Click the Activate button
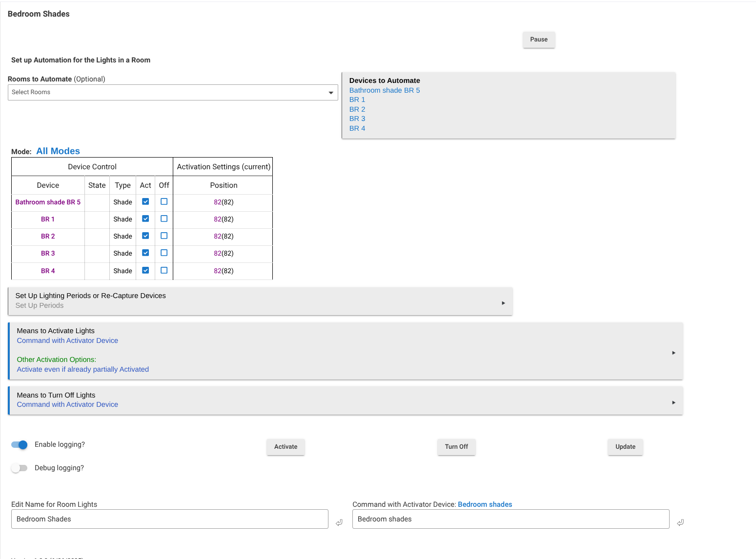The height and width of the screenshot is (559, 756). (286, 447)
